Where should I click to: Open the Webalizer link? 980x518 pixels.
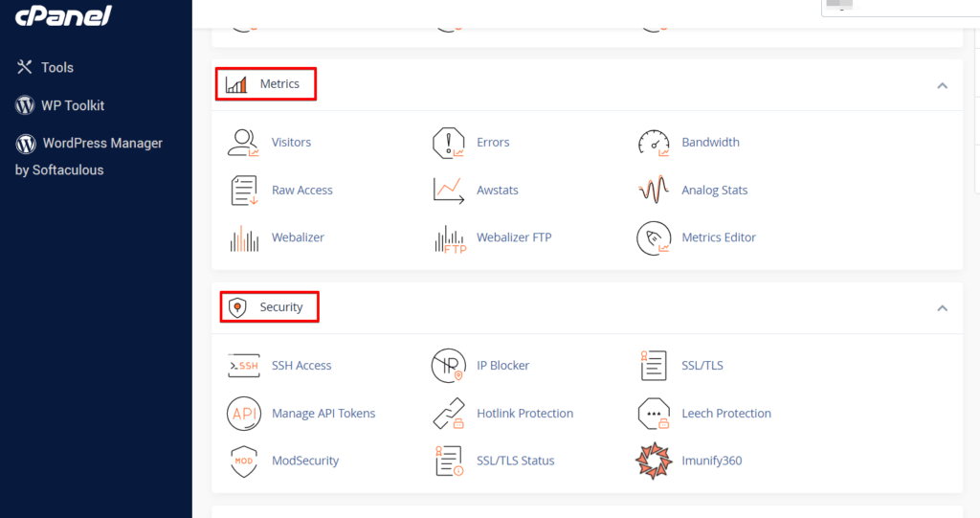(299, 237)
